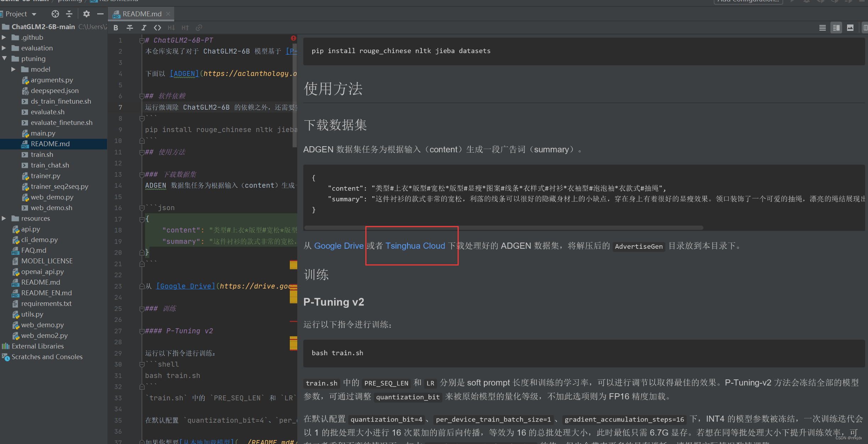
Task: Open openai_api.py file
Action: 42,272
